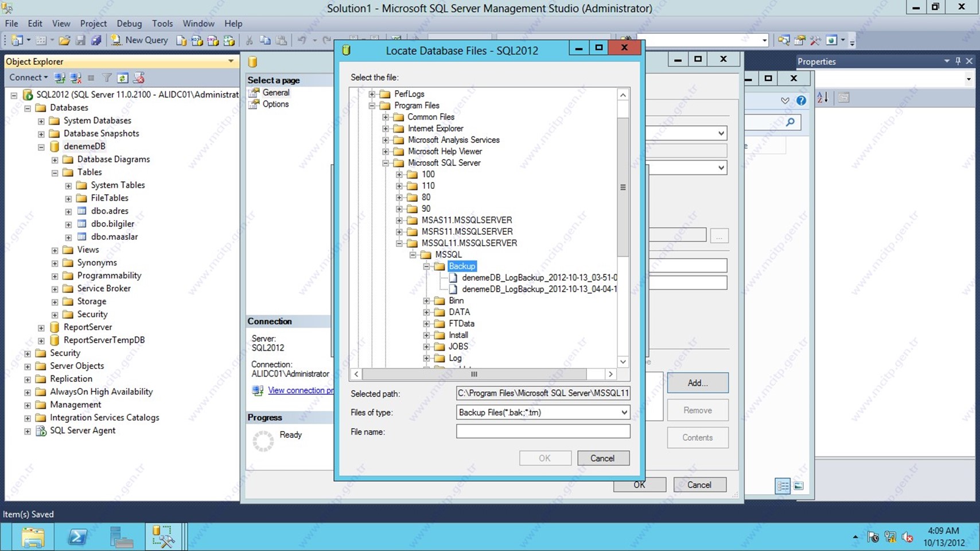Click the View connection properties link

pyautogui.click(x=301, y=390)
